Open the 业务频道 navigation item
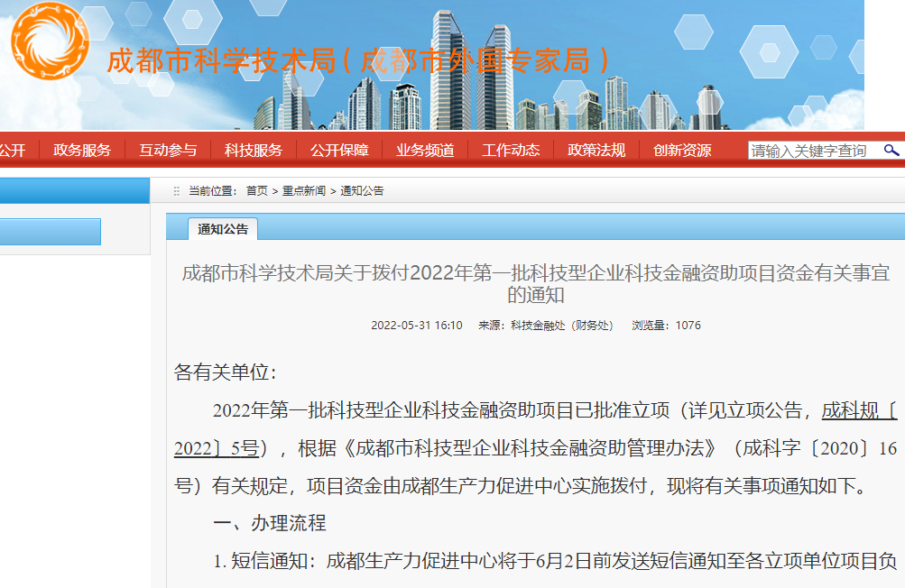 425,151
